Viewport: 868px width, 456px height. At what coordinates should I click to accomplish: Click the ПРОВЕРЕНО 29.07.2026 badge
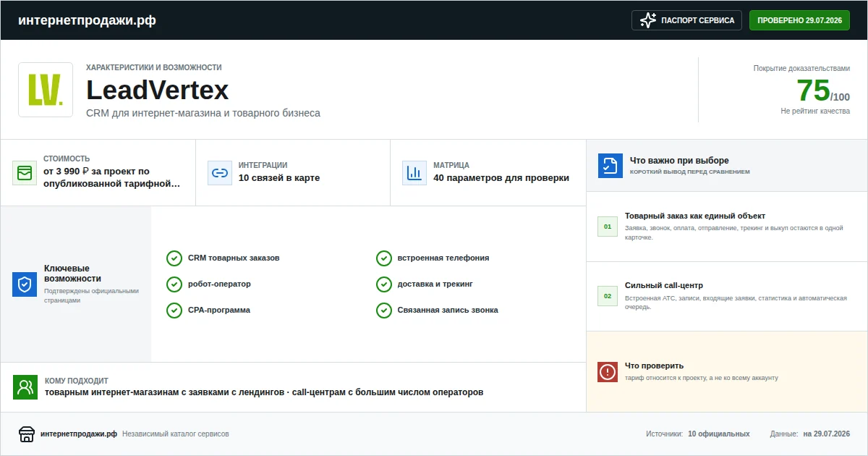(799, 20)
